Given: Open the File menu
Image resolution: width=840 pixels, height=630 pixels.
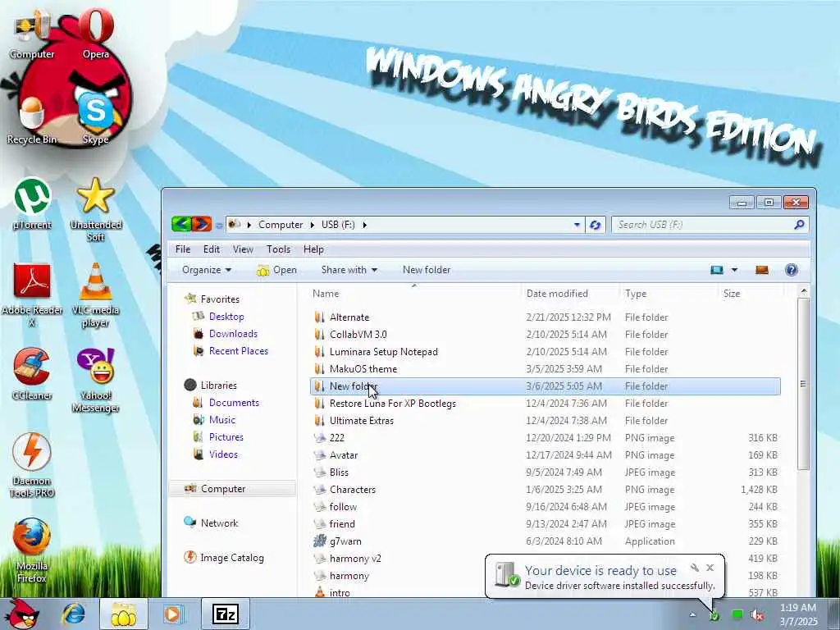Looking at the screenshot, I should [183, 249].
